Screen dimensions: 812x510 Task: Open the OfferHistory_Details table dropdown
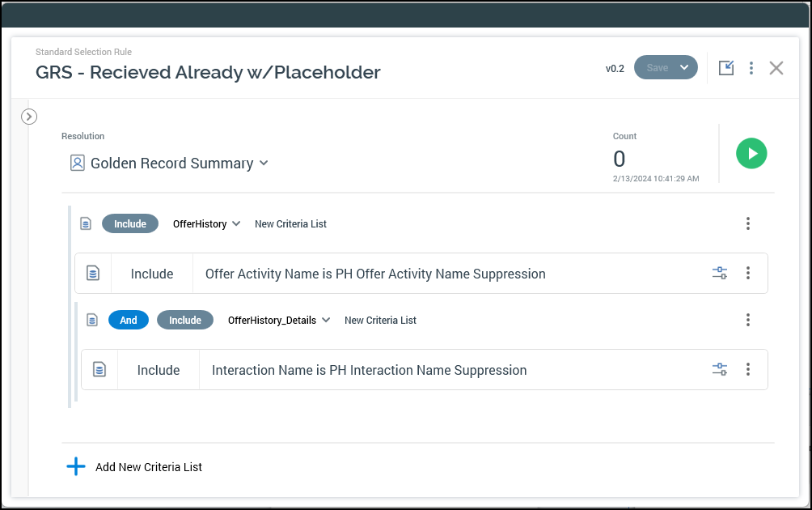click(x=280, y=320)
